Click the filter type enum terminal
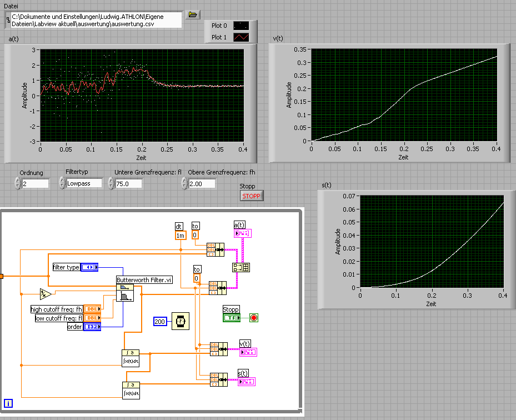 pyautogui.click(x=89, y=267)
